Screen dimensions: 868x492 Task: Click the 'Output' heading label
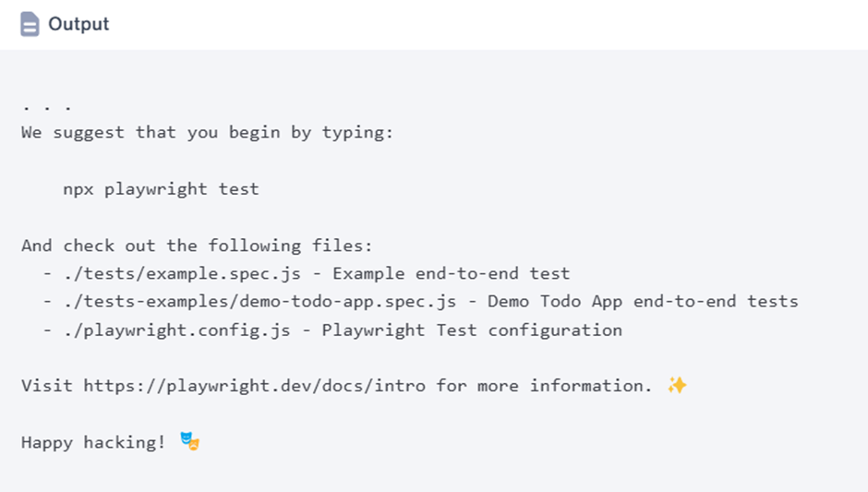[x=78, y=24]
